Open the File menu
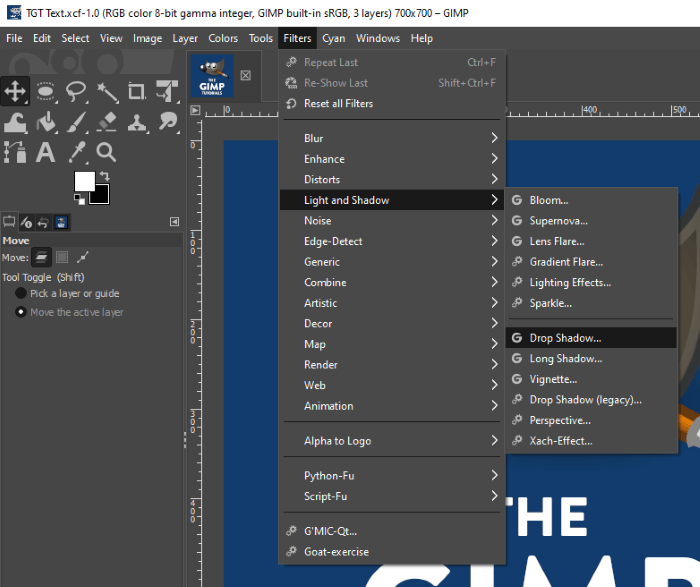The height and width of the screenshot is (587, 700). (x=14, y=38)
